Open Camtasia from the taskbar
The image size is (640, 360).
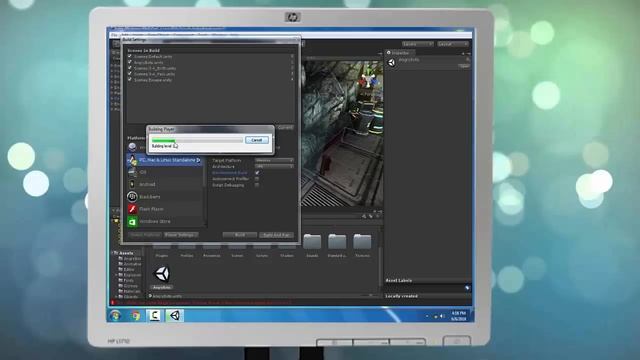coord(155,316)
